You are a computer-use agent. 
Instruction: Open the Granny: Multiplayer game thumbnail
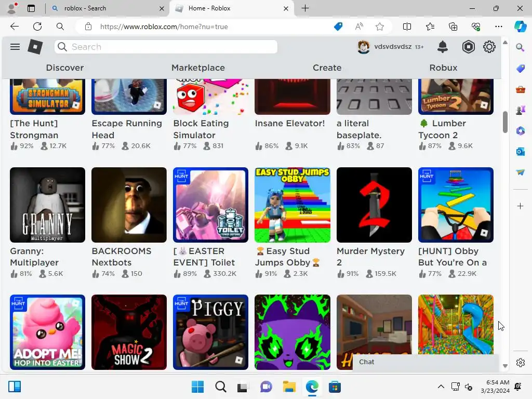(47, 205)
